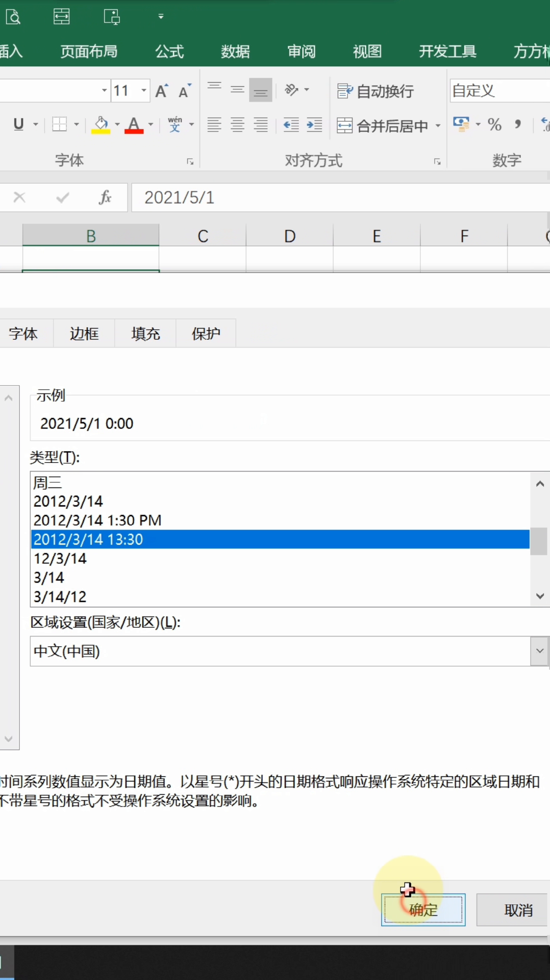550x980 pixels.
Task: Apply the red font color
Action: coord(134,125)
